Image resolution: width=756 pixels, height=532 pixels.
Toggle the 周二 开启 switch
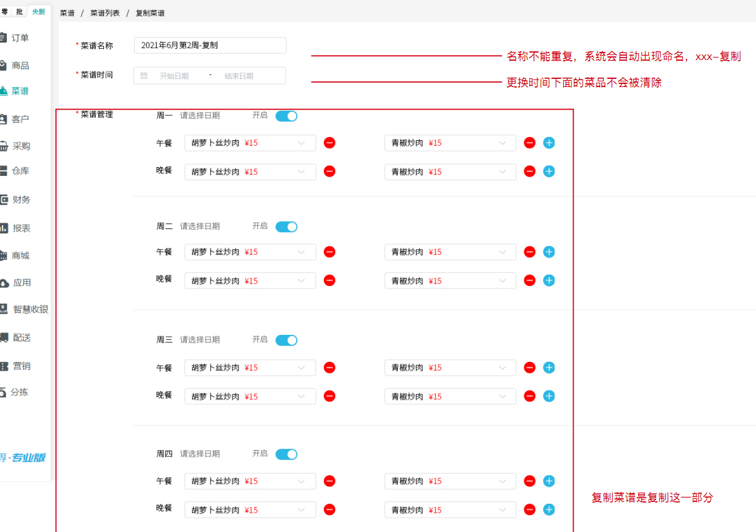tap(286, 227)
